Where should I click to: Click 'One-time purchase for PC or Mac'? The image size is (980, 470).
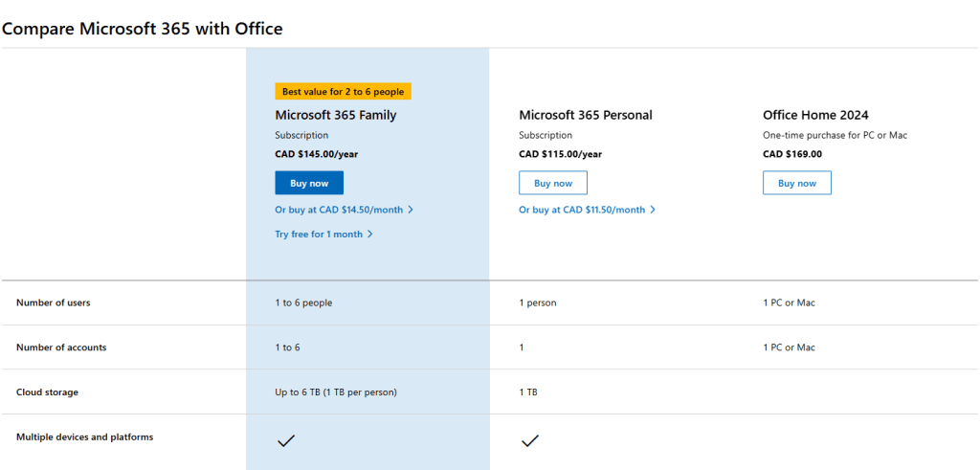(x=835, y=135)
